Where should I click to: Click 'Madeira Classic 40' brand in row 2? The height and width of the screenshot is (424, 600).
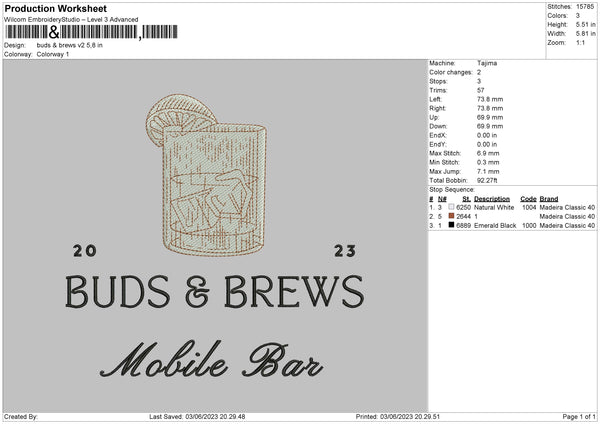point(567,217)
